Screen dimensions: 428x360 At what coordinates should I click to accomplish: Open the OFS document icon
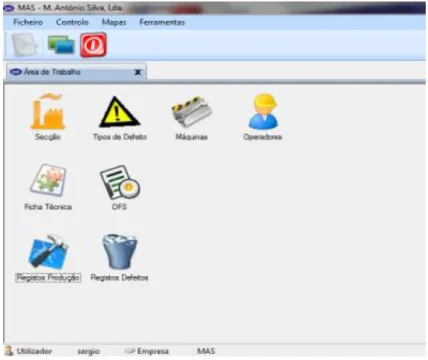pyautogui.click(x=120, y=182)
